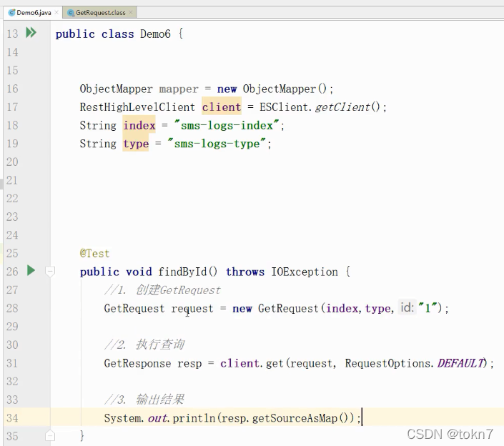
Task: Switch to the Demo6.java tab
Action: pyautogui.click(x=34, y=13)
